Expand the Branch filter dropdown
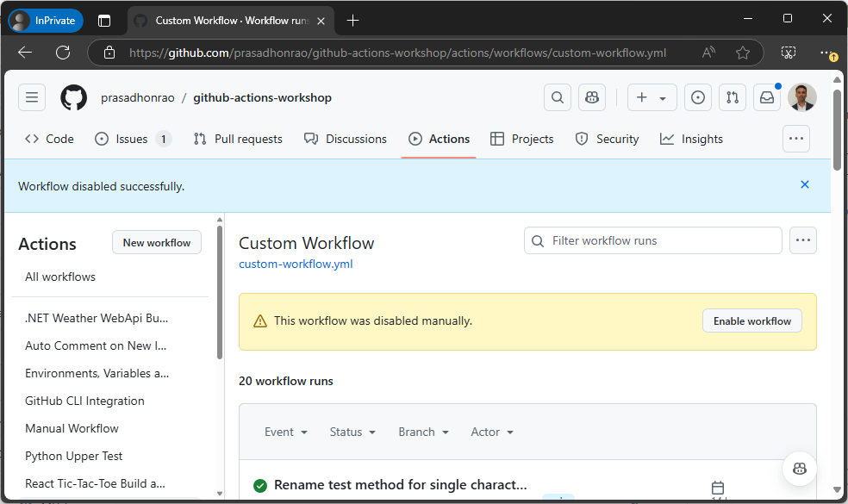The height and width of the screenshot is (504, 848). 424,432
